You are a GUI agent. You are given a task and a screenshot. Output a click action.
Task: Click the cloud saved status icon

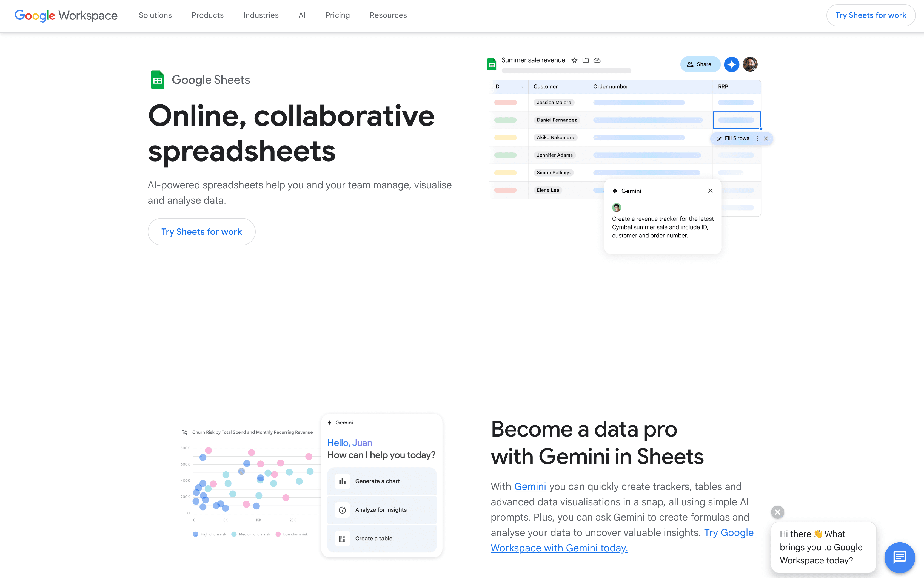point(597,60)
